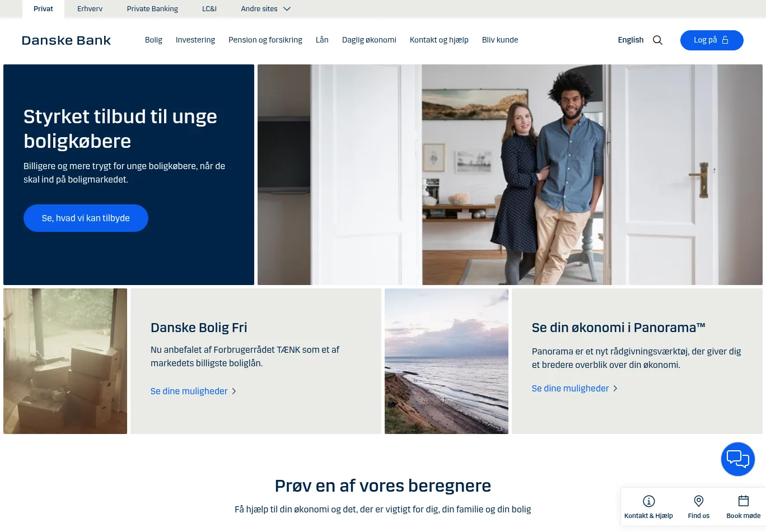Click the Book møde calendar icon

click(743, 501)
